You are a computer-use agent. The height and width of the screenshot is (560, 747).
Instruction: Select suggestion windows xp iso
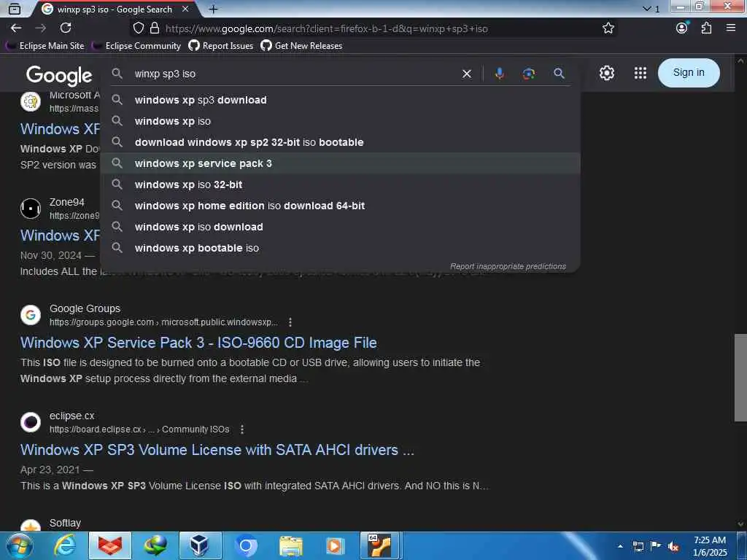click(340, 121)
